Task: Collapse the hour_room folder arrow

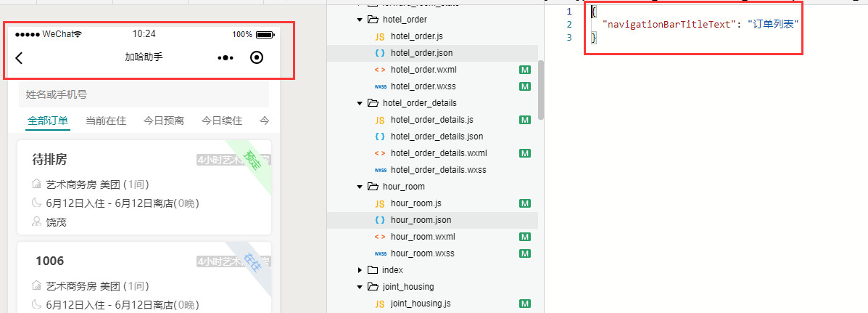Action: [360, 187]
